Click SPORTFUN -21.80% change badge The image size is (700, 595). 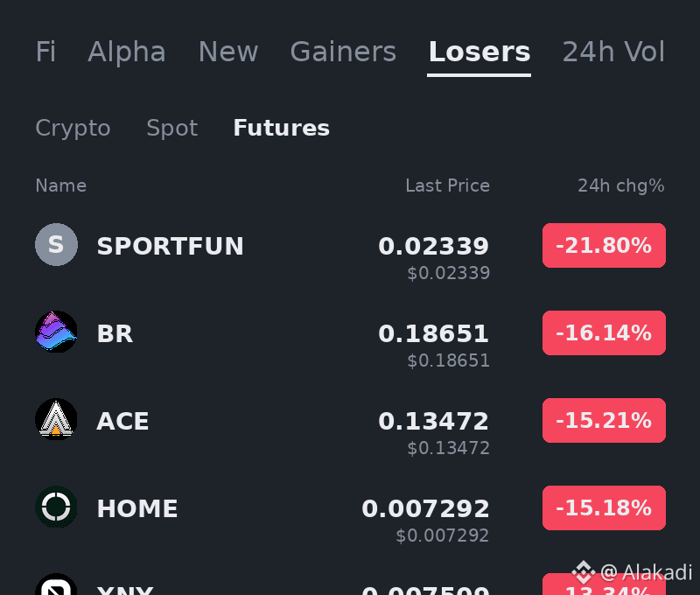click(604, 246)
